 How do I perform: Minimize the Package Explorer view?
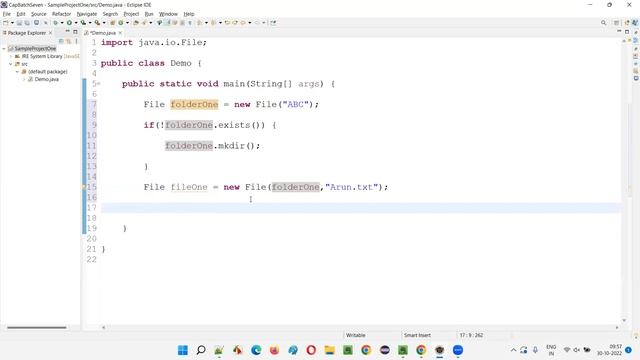click(67, 31)
